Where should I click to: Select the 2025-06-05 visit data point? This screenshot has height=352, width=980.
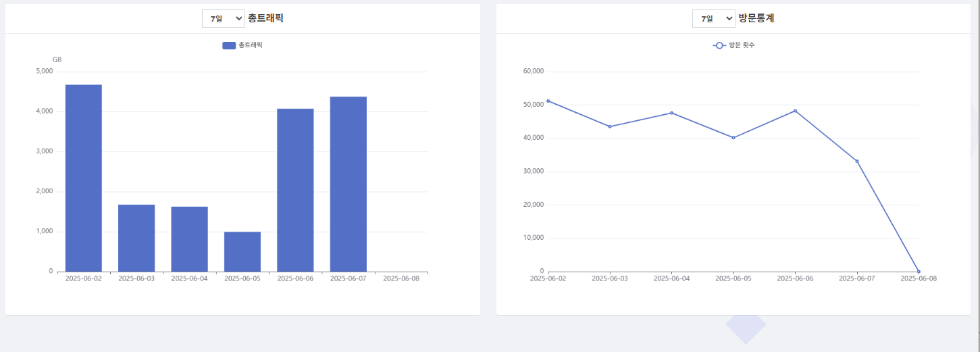coord(733,138)
